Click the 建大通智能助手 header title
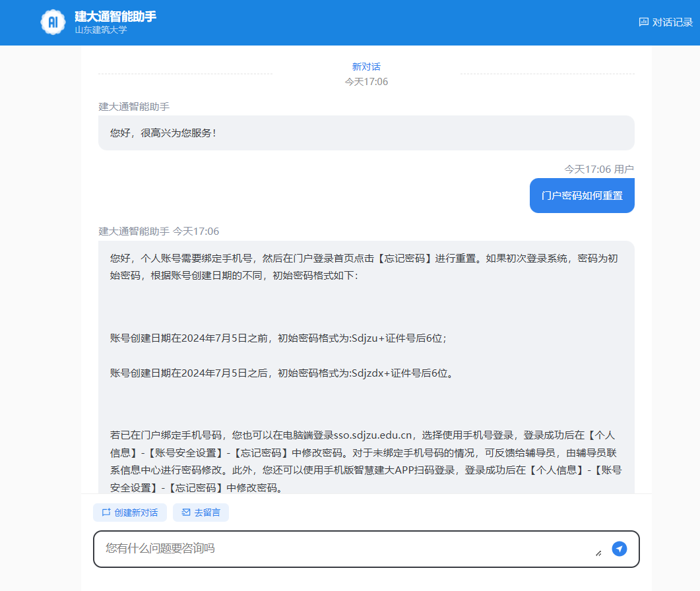700x591 pixels. click(x=115, y=16)
